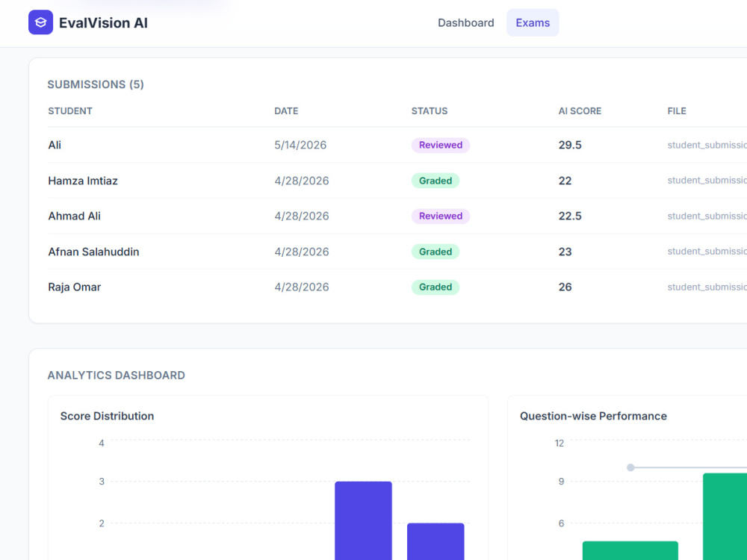Click the taller green Question-wise Performance bar
The image size is (747, 560).
click(725, 517)
